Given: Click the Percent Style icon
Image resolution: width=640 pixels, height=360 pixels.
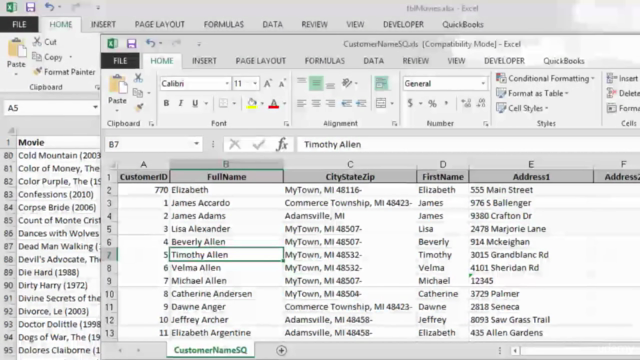Looking at the screenshot, I should point(432,104).
